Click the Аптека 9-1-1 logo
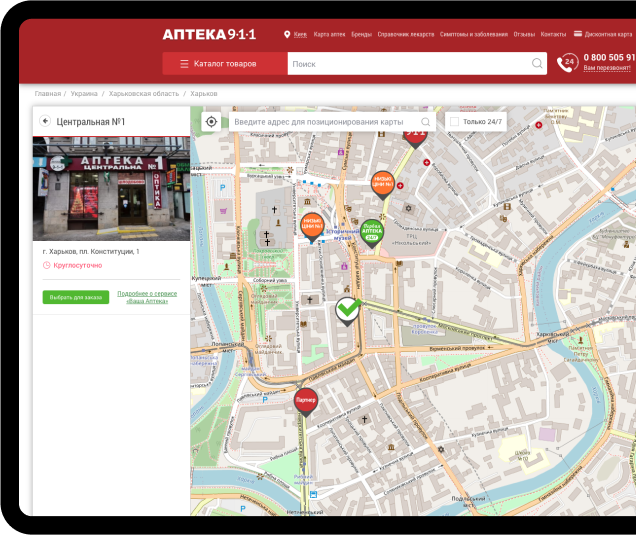The height and width of the screenshot is (535, 636). click(x=209, y=34)
